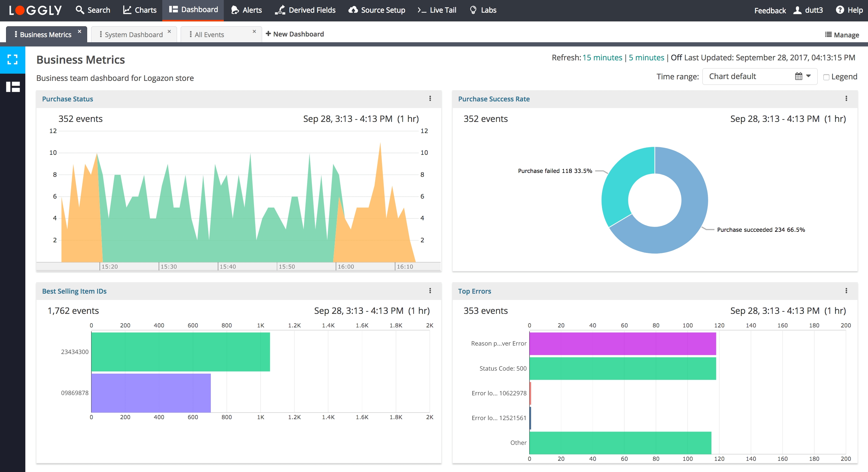
Task: Toggle the Legend checkbox on or off
Action: click(x=825, y=76)
